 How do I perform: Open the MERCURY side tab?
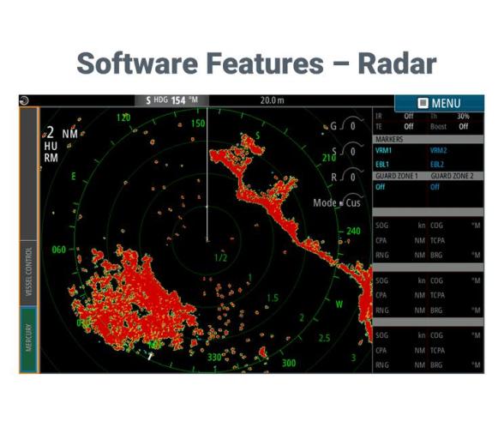point(29,339)
